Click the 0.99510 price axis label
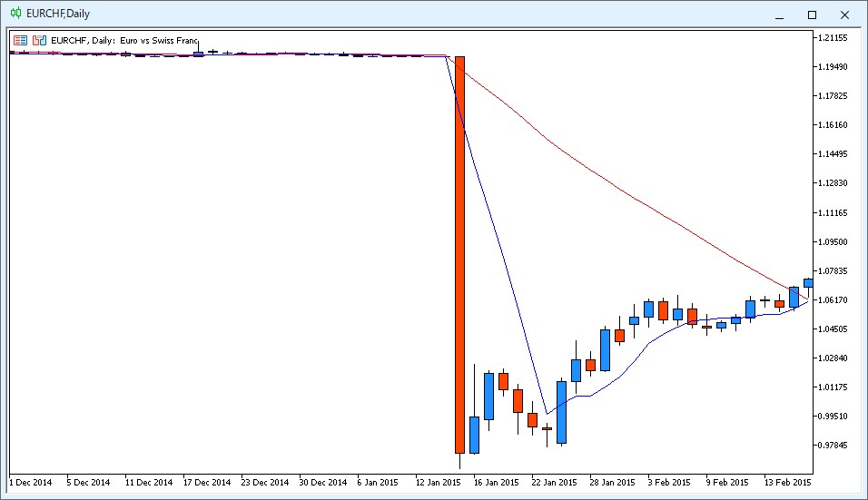 [x=833, y=416]
